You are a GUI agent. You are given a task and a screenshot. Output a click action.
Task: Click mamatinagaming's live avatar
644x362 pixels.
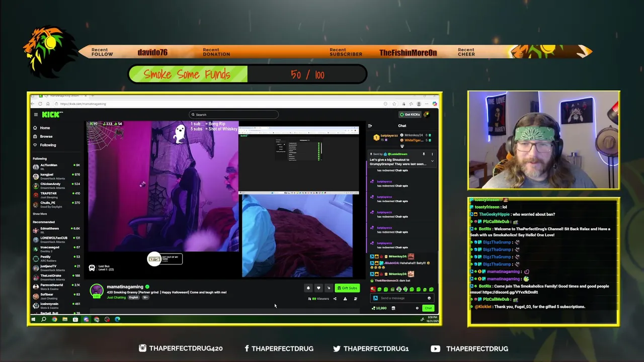click(x=97, y=290)
